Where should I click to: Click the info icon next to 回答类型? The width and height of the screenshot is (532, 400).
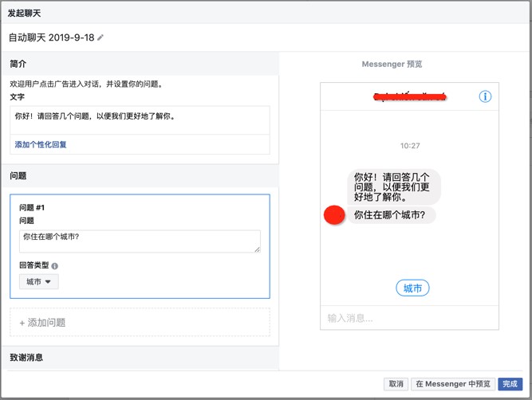click(54, 266)
